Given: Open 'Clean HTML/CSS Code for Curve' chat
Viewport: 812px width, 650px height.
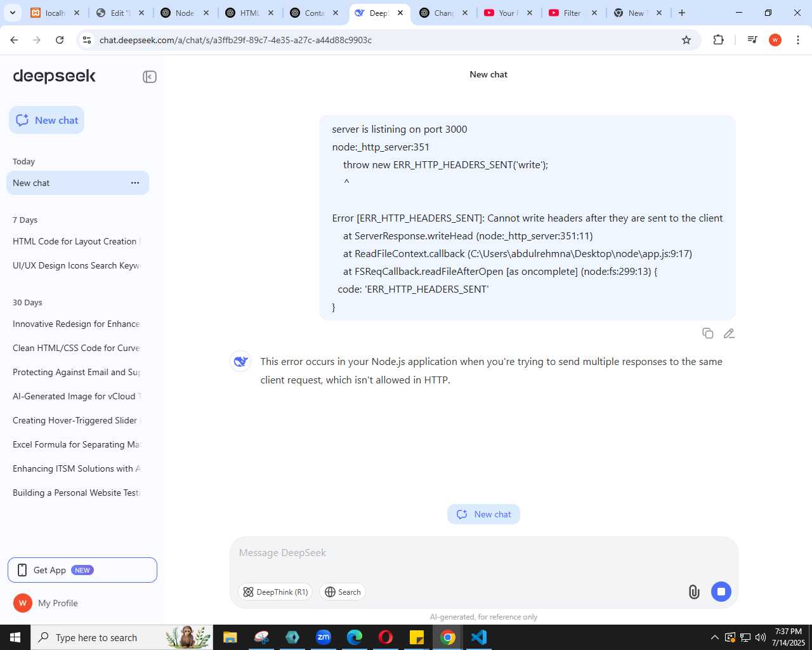Looking at the screenshot, I should point(77,348).
